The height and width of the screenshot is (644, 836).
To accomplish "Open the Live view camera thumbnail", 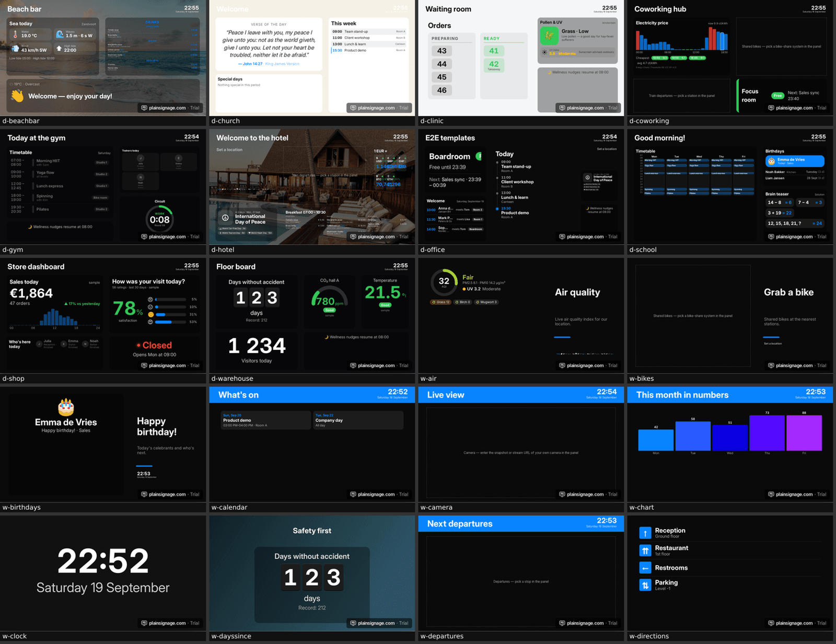I will point(521,444).
